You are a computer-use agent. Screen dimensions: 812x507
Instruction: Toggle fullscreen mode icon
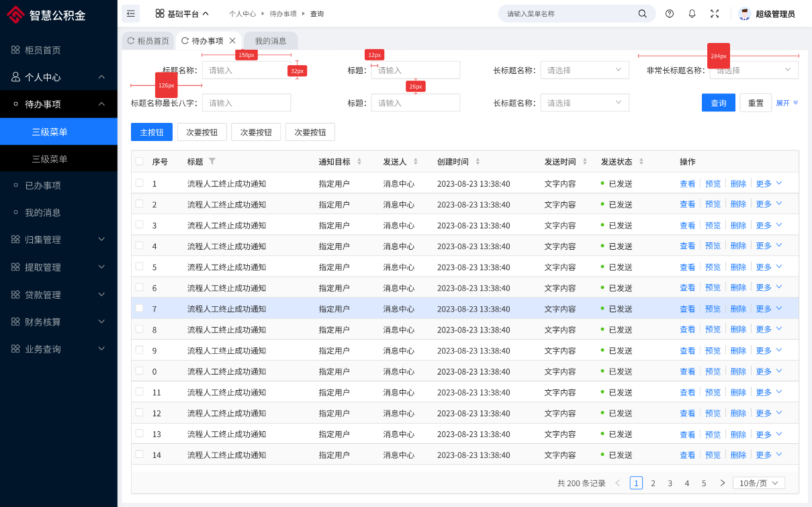pyautogui.click(x=715, y=13)
